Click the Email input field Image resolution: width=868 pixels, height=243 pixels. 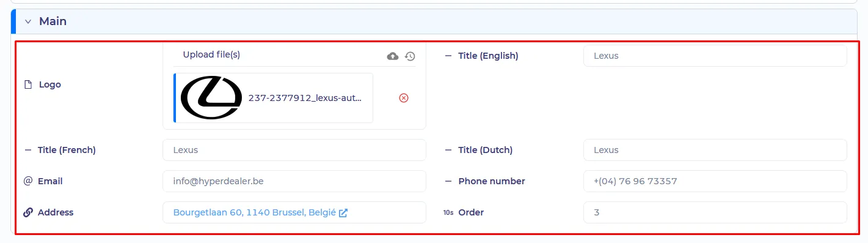coord(294,181)
